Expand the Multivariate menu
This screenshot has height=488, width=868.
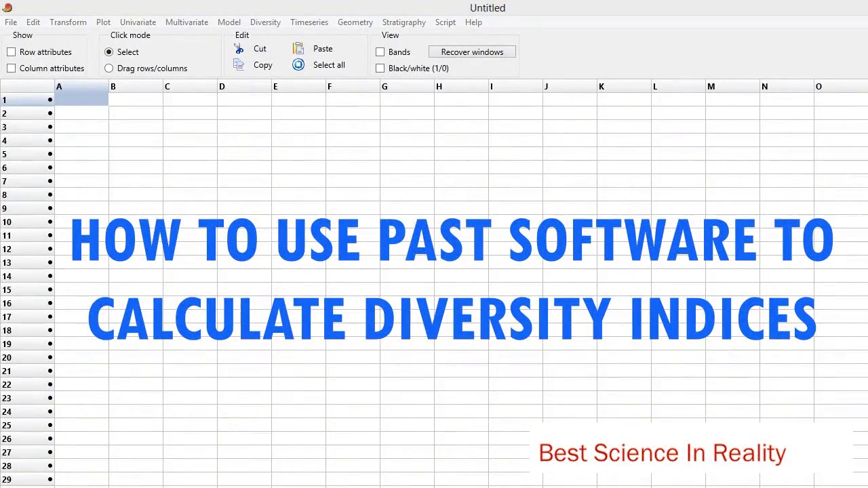click(186, 22)
